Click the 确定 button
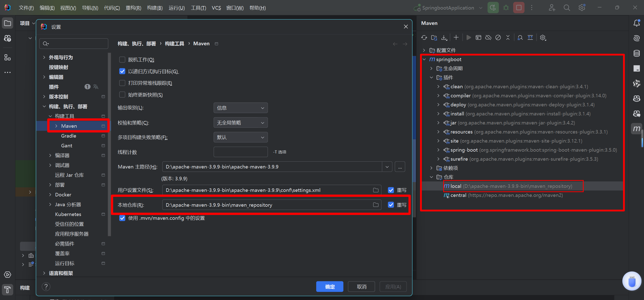This screenshot has width=644, height=300. point(330,287)
